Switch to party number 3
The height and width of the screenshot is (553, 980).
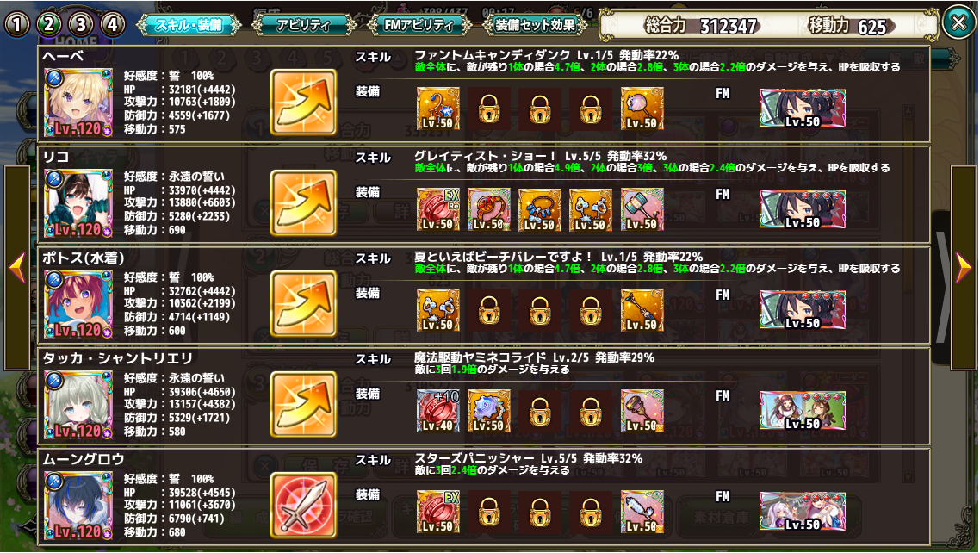pos(81,25)
